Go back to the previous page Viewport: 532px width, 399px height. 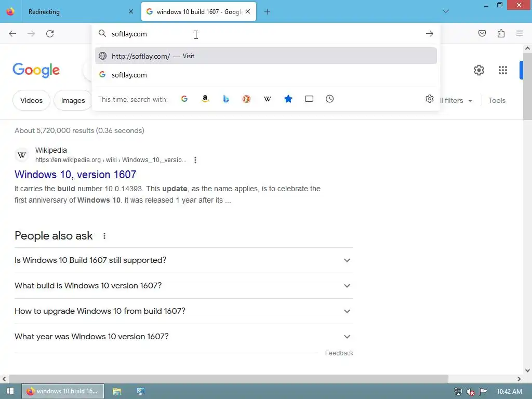click(x=12, y=34)
